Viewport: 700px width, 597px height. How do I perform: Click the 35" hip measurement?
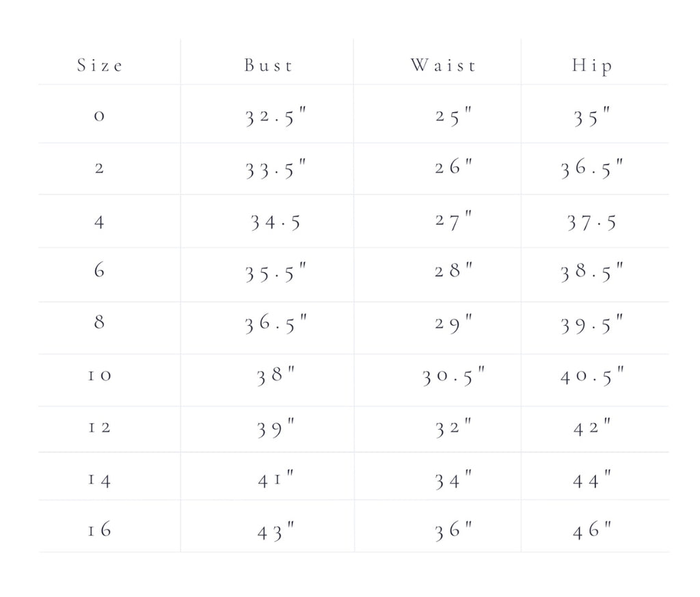click(x=592, y=117)
